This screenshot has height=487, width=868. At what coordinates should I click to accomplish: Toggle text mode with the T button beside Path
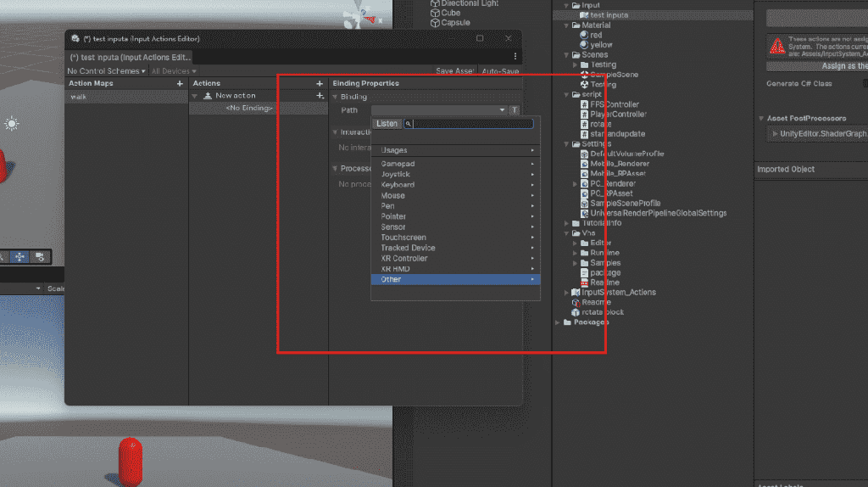point(515,109)
